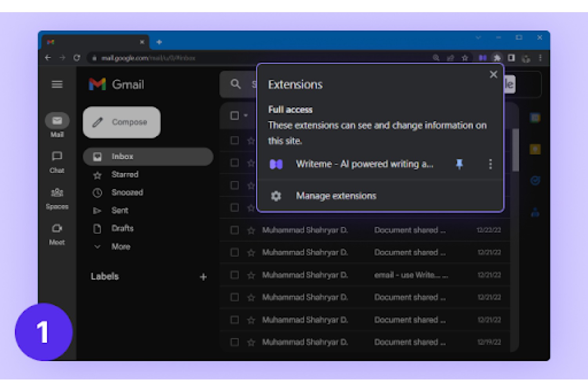Click the Gmail search magnifier icon
Image resolution: width=588 pixels, height=392 pixels.
tap(236, 84)
